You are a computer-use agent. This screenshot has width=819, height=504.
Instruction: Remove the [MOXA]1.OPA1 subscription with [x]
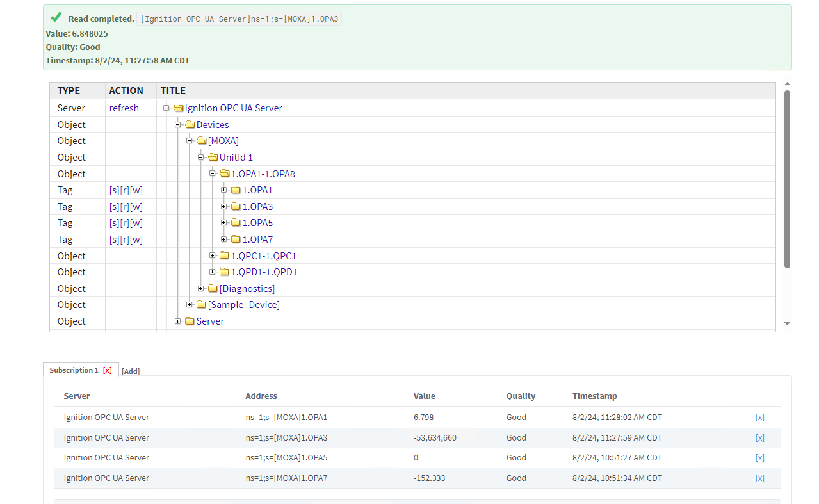(x=760, y=418)
